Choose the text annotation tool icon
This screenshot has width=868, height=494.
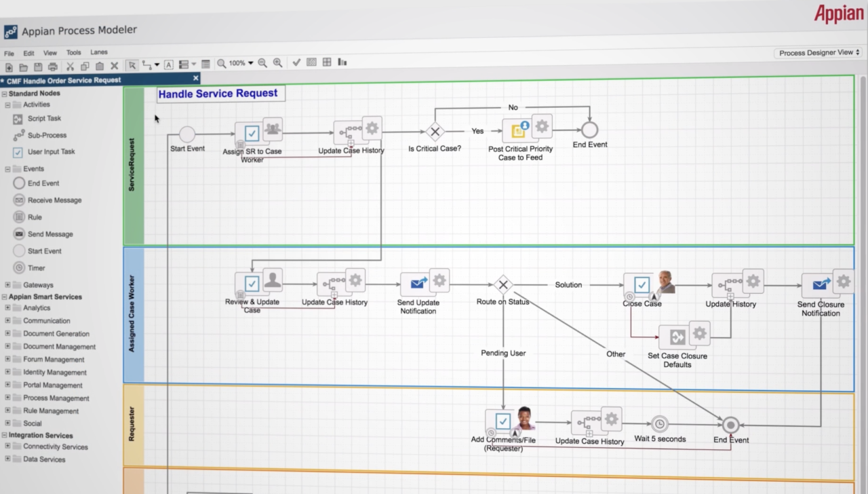tap(169, 65)
